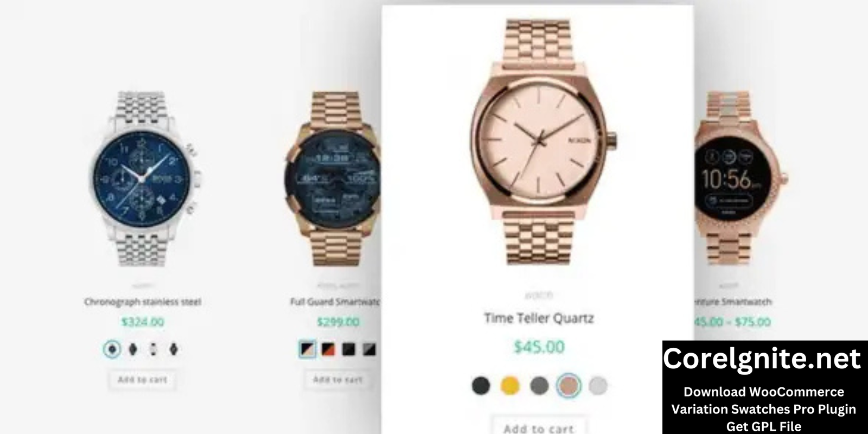Select the first two-tone swatch under Full Guard Smartwatch
The width and height of the screenshot is (868, 434).
pyautogui.click(x=308, y=349)
